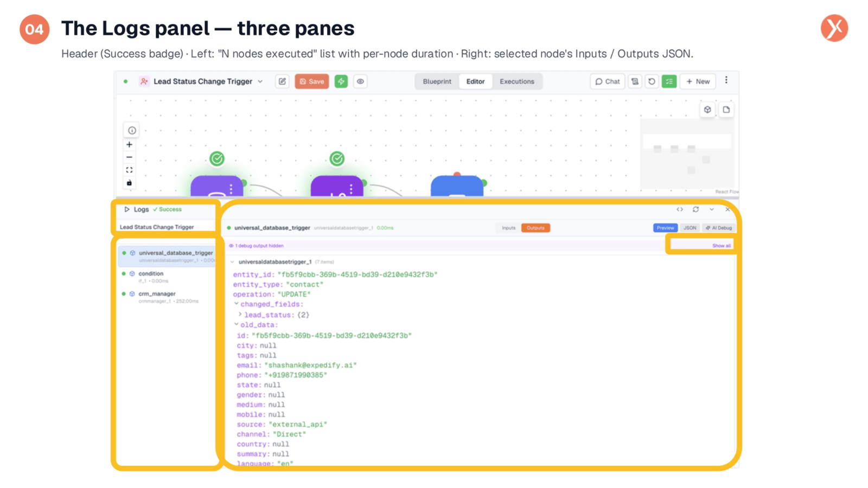The height and width of the screenshot is (488, 868).
Task: Open the Chat panel button
Action: 607,81
